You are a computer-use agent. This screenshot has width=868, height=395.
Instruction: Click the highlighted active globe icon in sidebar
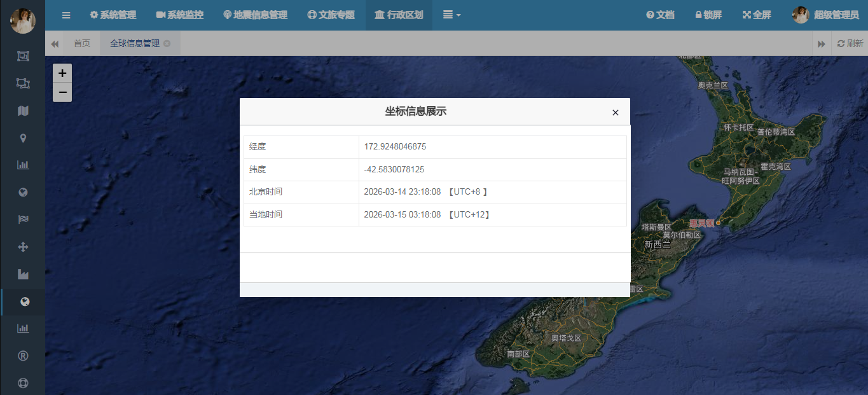click(25, 301)
